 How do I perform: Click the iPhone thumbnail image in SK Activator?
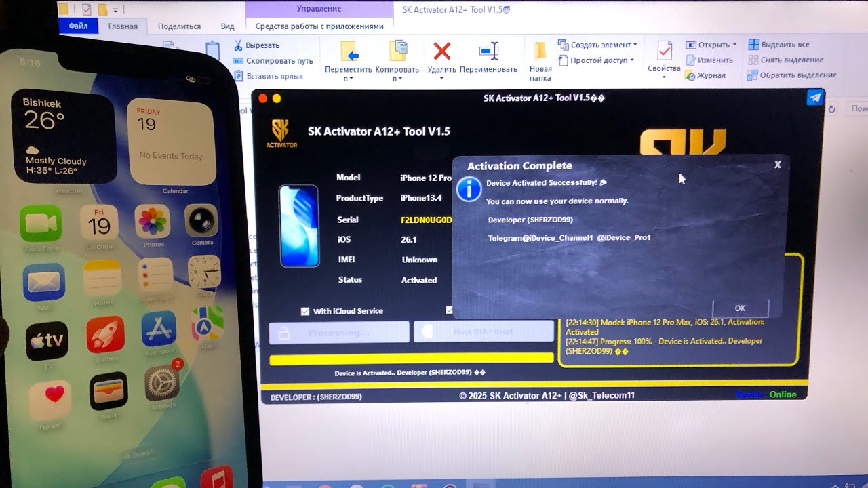(299, 226)
